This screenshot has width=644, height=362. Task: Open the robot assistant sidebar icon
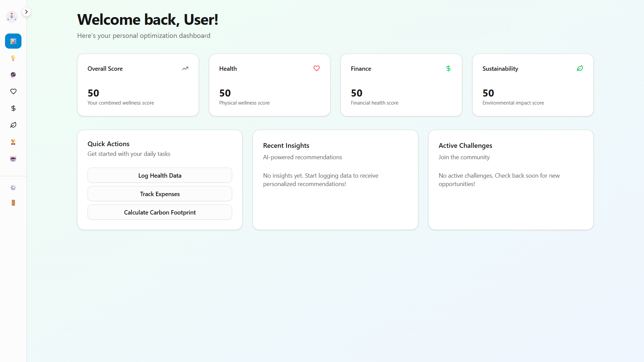click(x=13, y=159)
